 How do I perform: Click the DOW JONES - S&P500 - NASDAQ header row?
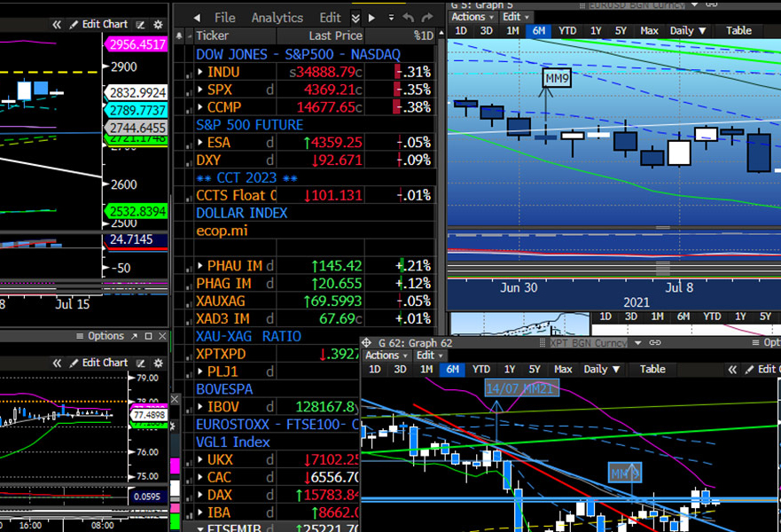(315, 54)
